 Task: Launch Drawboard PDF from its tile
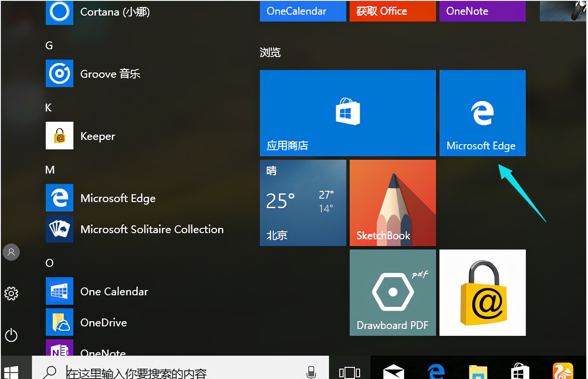click(392, 293)
